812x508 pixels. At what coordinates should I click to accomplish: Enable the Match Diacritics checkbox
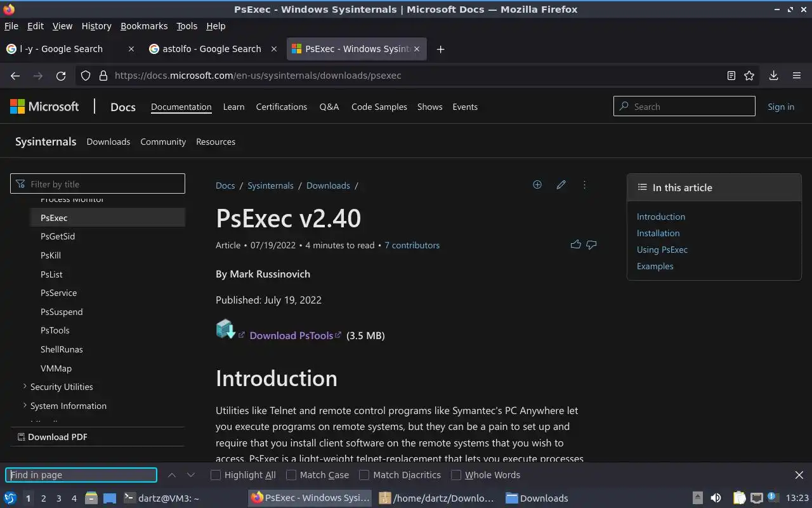(364, 475)
